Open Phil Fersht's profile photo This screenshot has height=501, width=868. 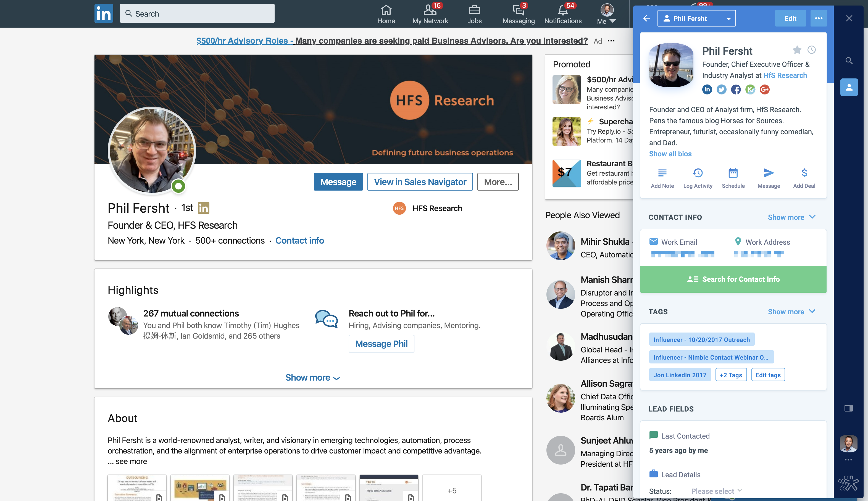(x=152, y=150)
